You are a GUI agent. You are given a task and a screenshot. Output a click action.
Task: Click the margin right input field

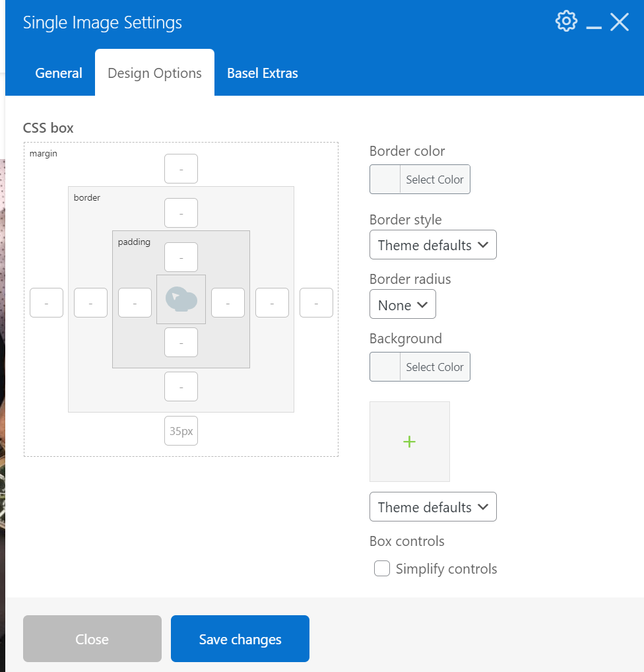[316, 303]
